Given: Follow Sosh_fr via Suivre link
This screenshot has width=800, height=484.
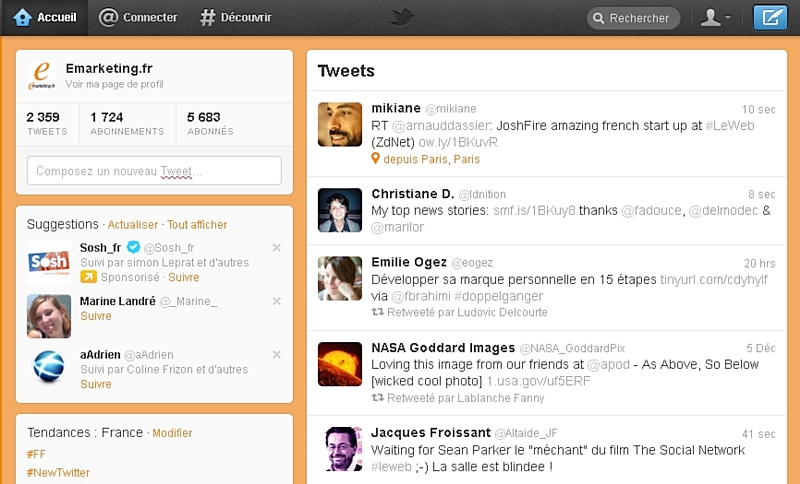Looking at the screenshot, I should coord(184,277).
